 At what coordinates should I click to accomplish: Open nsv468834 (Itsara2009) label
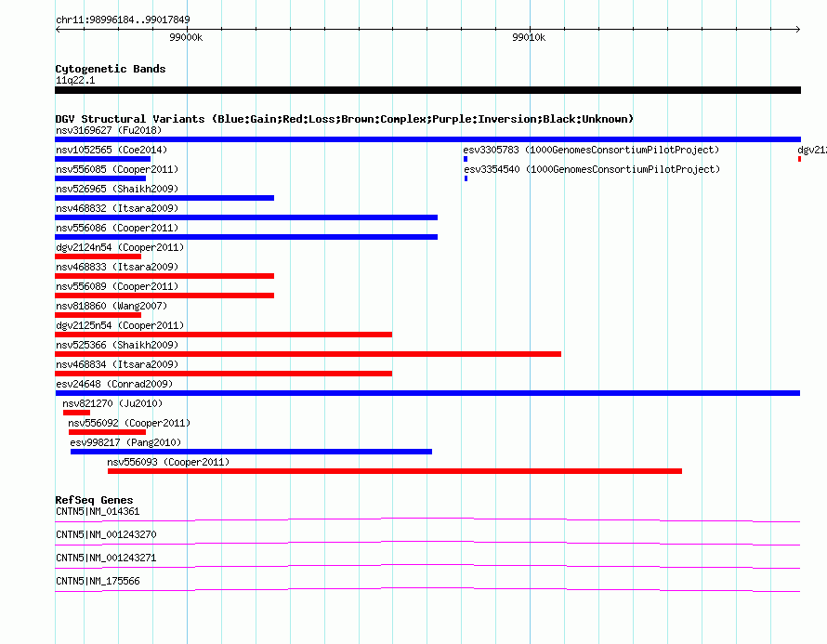coord(117,364)
